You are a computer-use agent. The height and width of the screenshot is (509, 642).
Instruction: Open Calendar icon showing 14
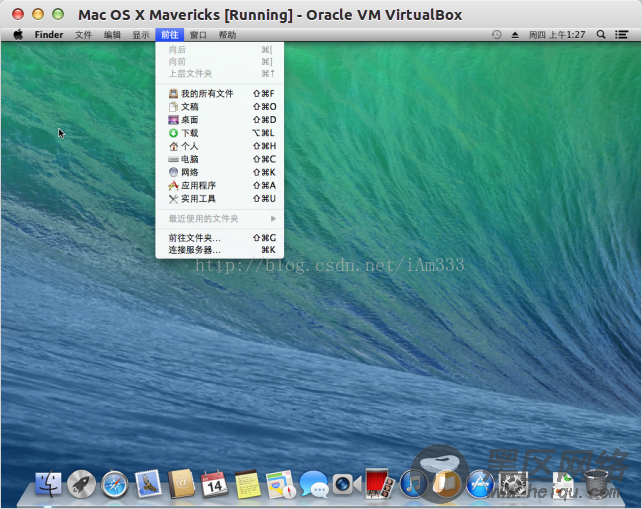pos(214,484)
